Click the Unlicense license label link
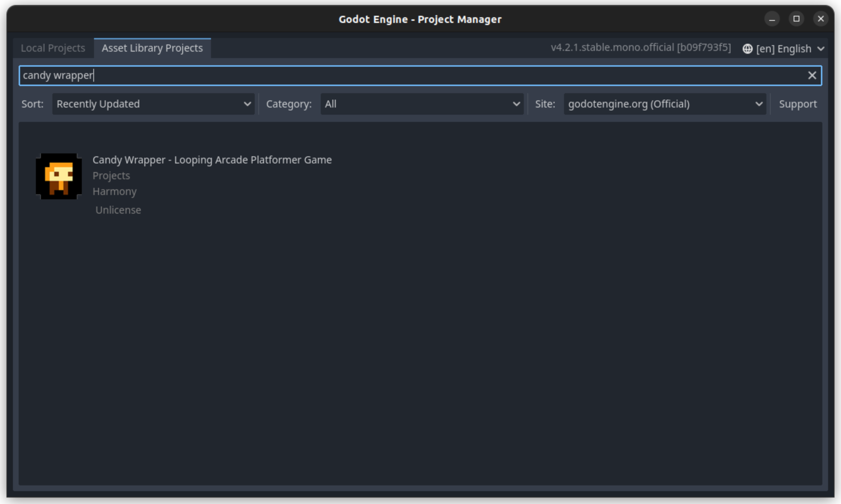This screenshot has height=504, width=841. (118, 209)
